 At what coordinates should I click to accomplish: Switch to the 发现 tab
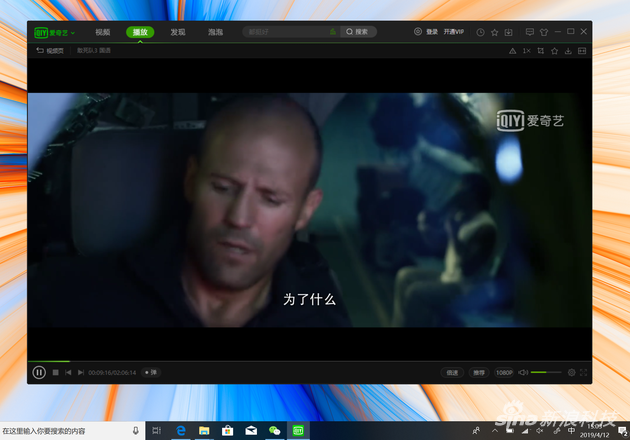point(178,32)
